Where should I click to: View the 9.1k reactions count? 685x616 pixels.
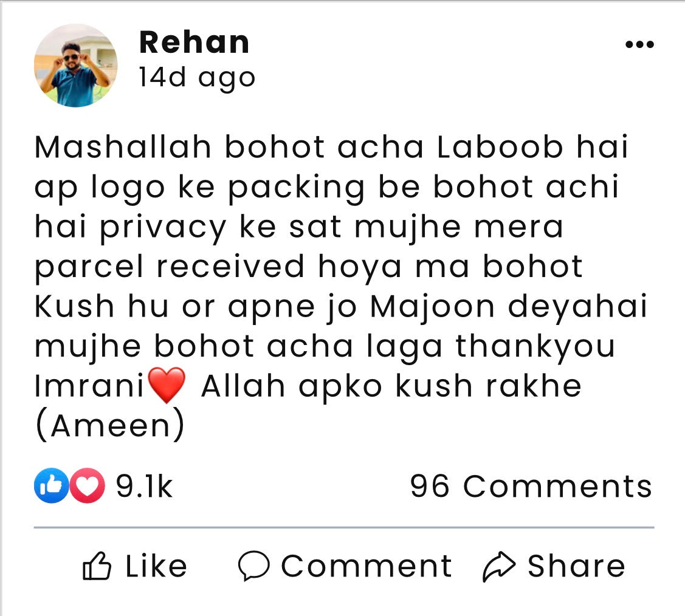point(144,487)
